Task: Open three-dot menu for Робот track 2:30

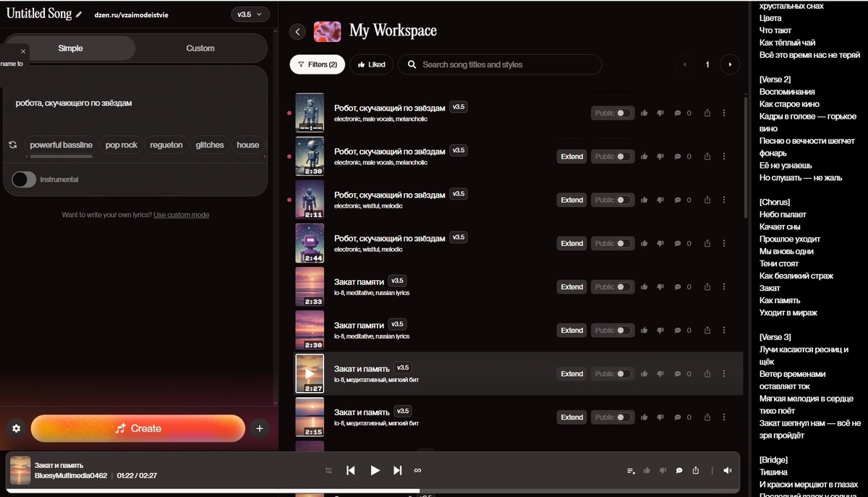Action: 724,156
